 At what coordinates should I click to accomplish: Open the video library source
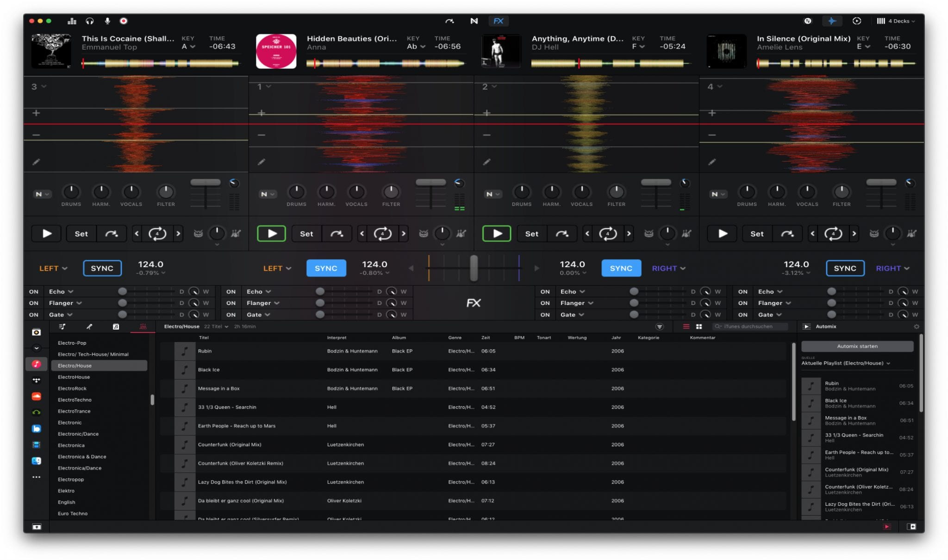pyautogui.click(x=37, y=444)
